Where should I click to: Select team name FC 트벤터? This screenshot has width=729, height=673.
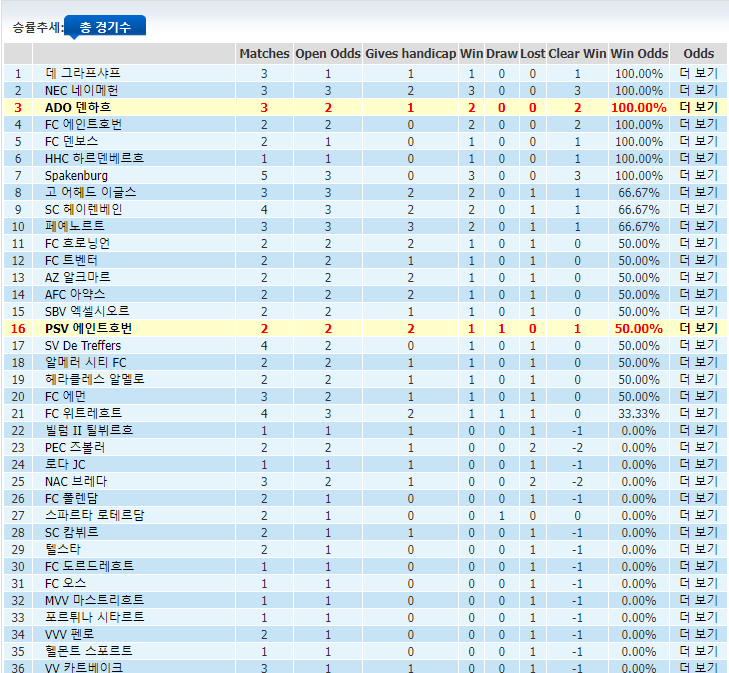coord(71,260)
